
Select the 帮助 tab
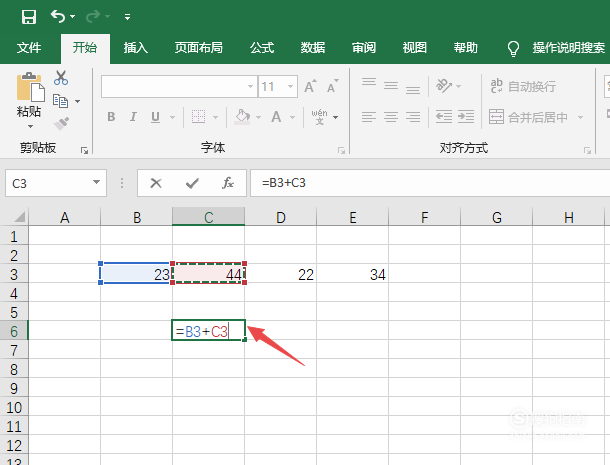click(466, 48)
